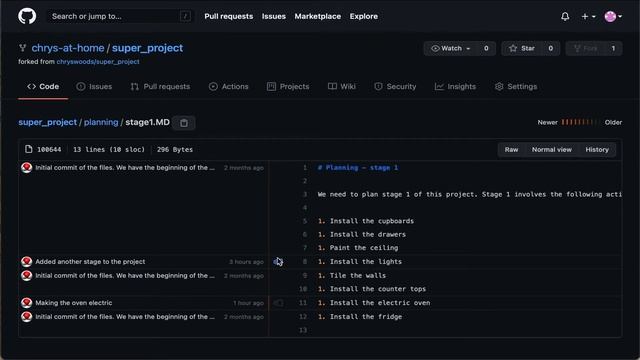Switch to the Projects tab
The image size is (640, 360).
(x=288, y=87)
